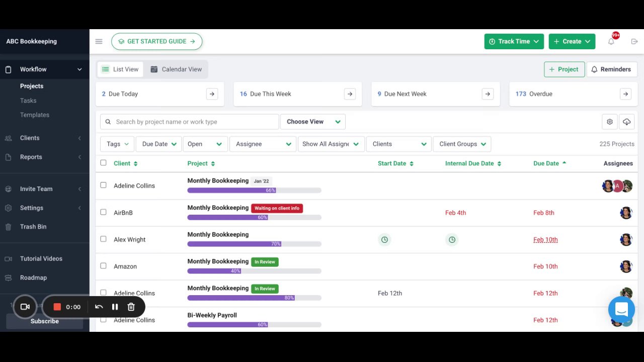The height and width of the screenshot is (362, 644).
Task: Click Amazon row assignee avatar
Action: coord(626,266)
